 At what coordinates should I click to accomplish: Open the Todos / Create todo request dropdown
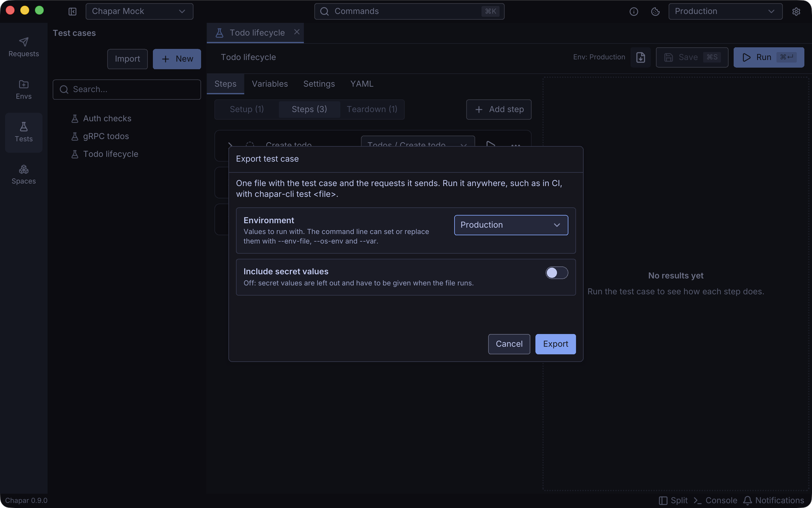(x=418, y=142)
